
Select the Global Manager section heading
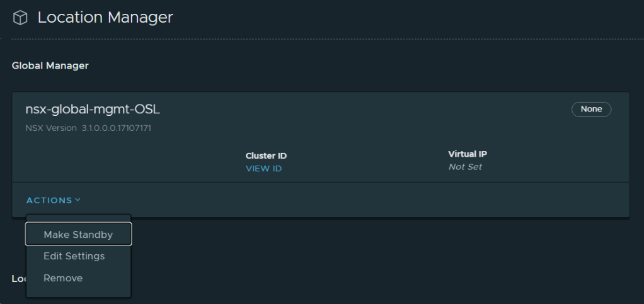point(50,65)
